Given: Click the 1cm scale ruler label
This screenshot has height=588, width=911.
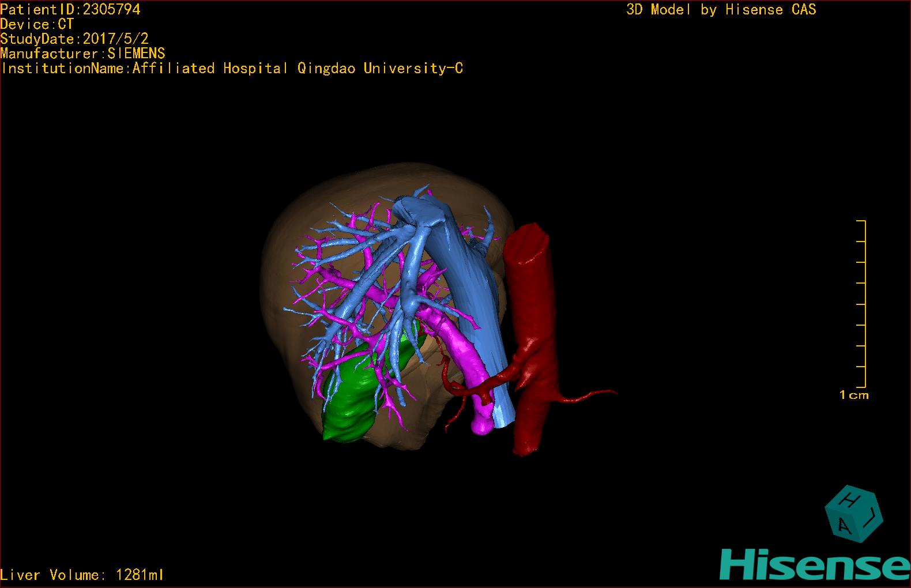Looking at the screenshot, I should tap(854, 395).
